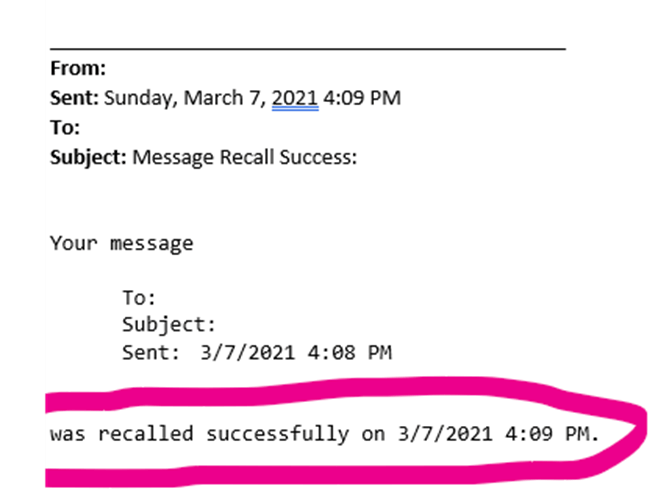658x489 pixels.
Task: Click the Message Recall Success: subject text
Action: (x=245, y=158)
